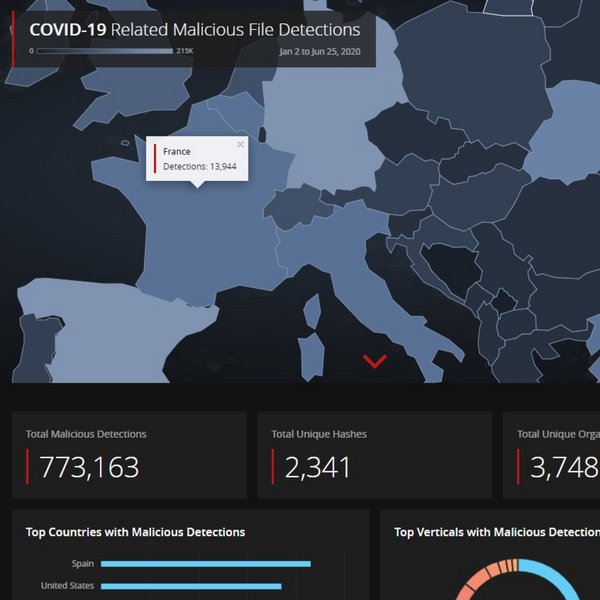Click the 773,163 total detections value
The height and width of the screenshot is (600, 600).
[89, 467]
